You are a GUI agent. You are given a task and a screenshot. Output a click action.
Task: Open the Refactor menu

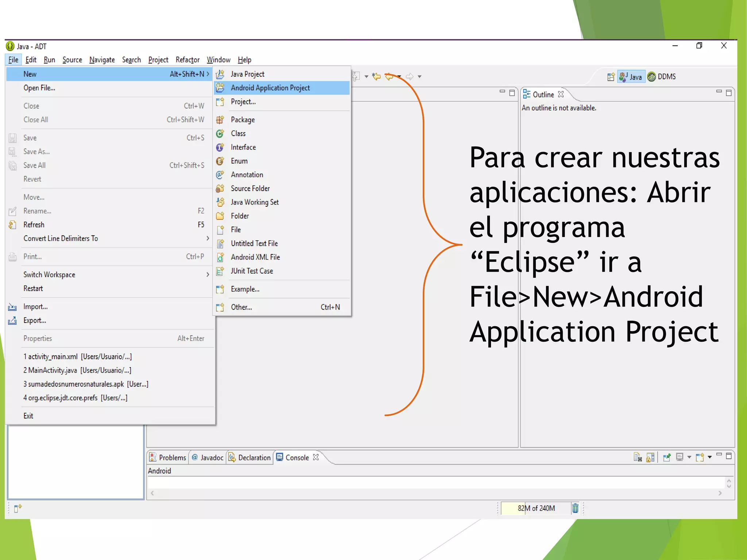click(187, 60)
